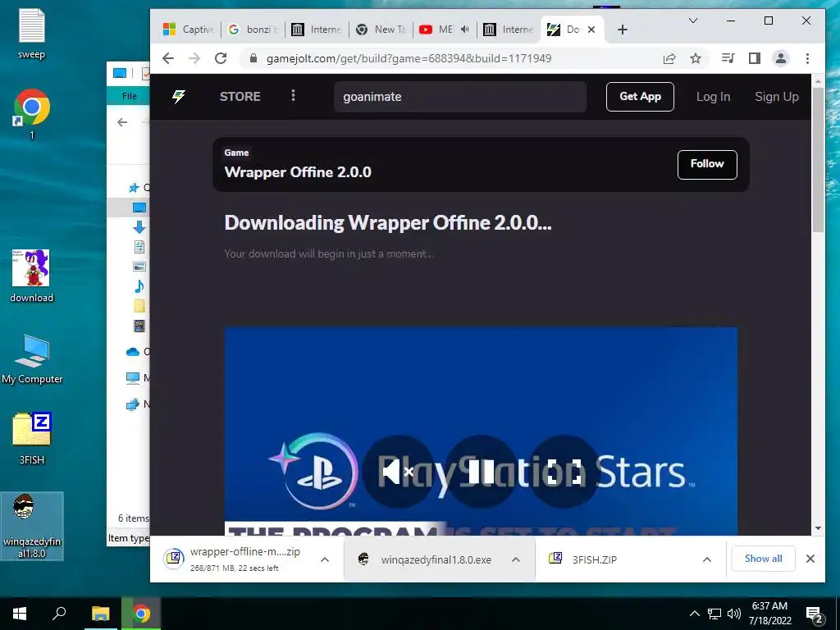Close the Chrome downloads bar
The height and width of the screenshot is (630, 840).
[x=810, y=559]
